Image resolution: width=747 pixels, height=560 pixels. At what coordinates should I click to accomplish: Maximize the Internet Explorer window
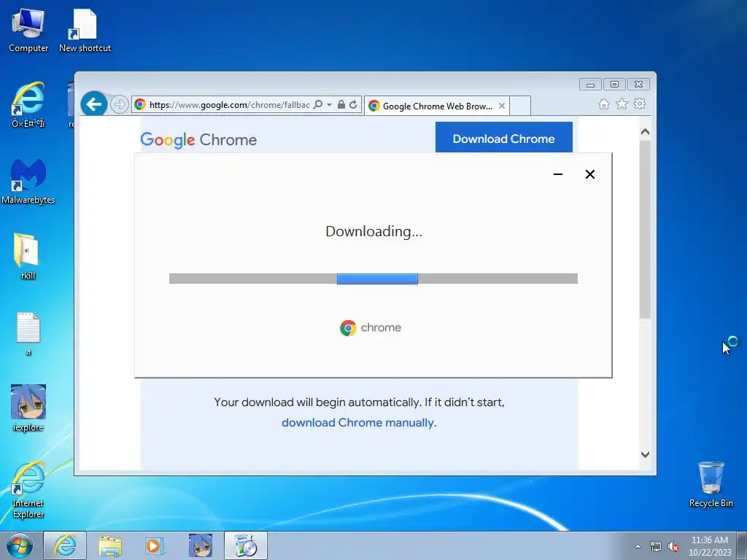click(614, 85)
